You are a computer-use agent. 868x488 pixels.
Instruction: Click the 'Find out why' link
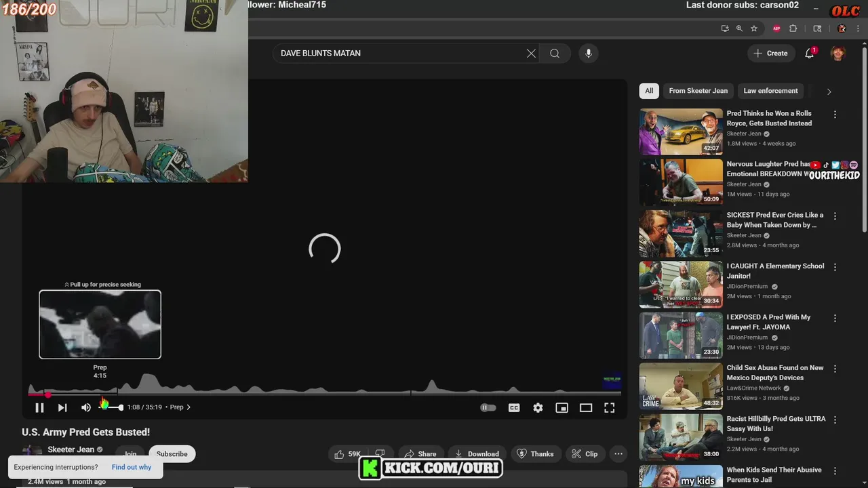point(132,467)
